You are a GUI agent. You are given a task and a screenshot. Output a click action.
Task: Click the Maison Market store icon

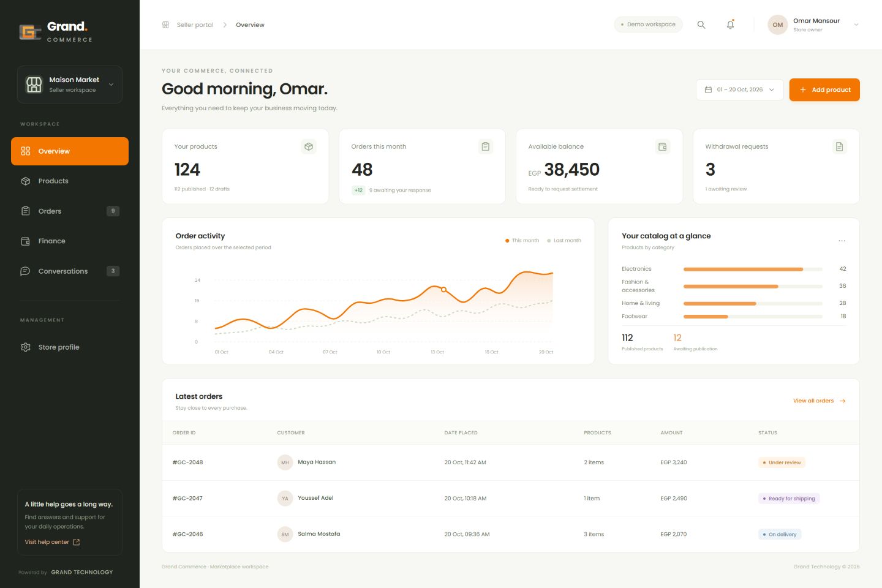pyautogui.click(x=34, y=85)
